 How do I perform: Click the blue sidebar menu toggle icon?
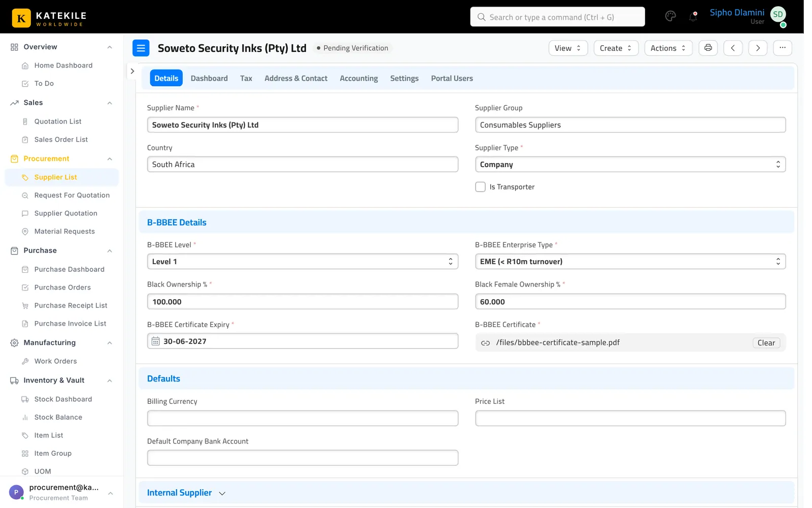(141, 48)
